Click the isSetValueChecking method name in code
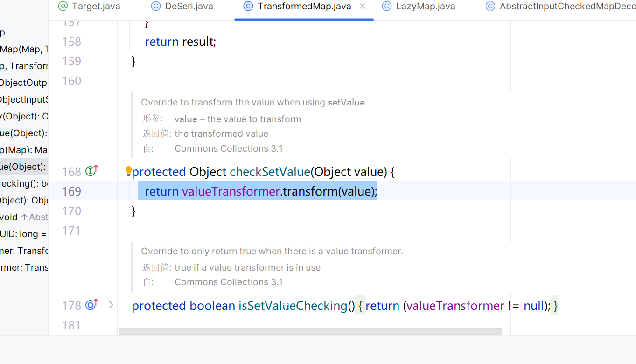The image size is (636, 364). tap(293, 306)
